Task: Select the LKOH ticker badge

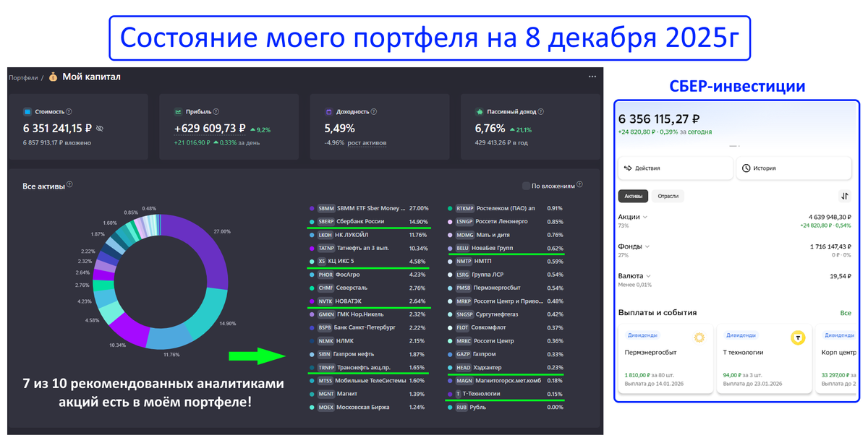Action: coord(325,235)
